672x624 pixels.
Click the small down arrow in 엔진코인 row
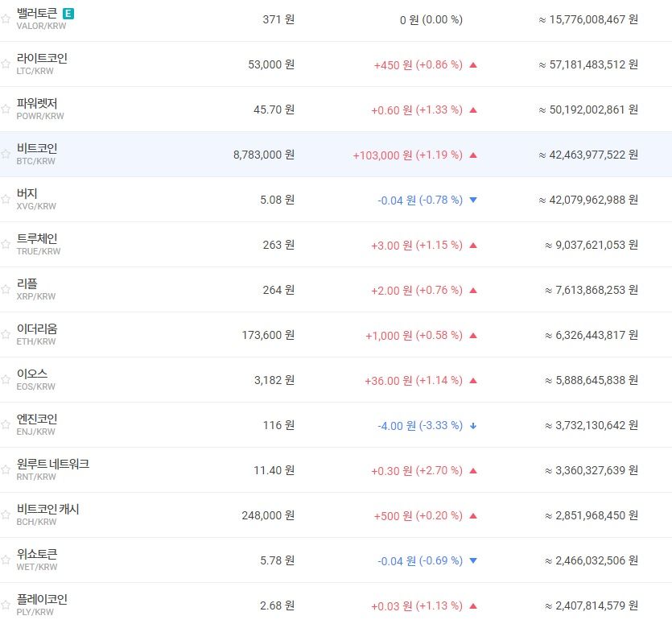click(473, 426)
